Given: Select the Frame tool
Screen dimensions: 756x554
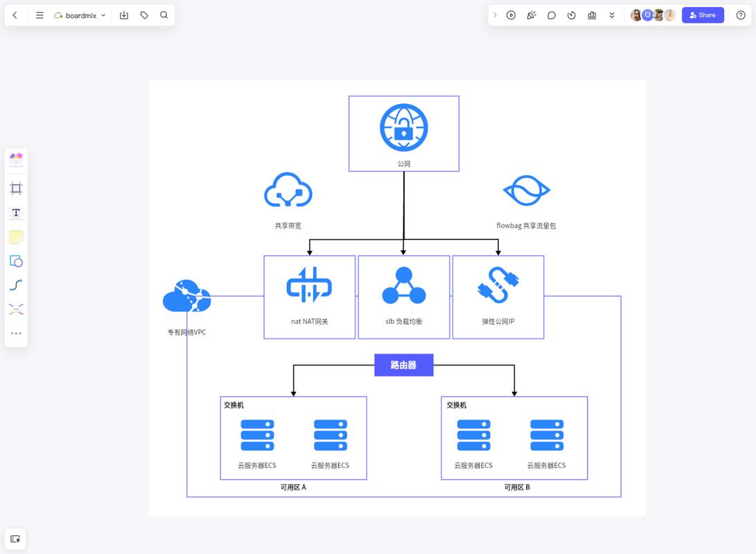Looking at the screenshot, I should point(15,188).
